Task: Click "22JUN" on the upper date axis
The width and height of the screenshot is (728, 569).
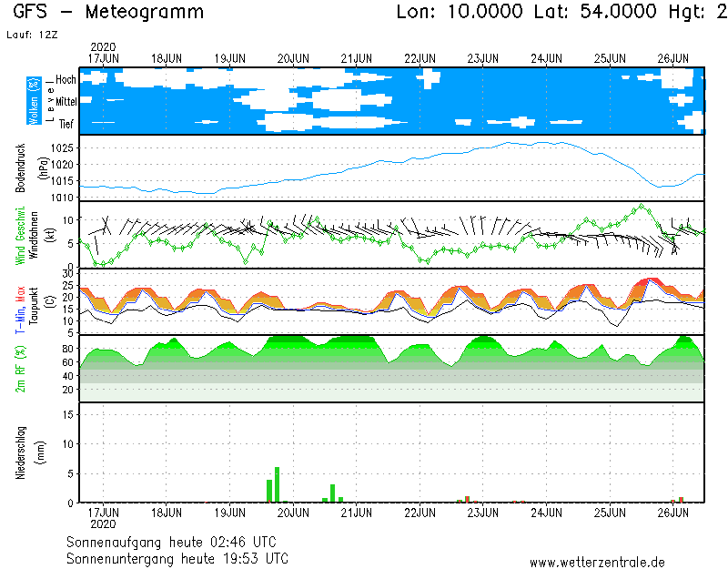Action: [420, 59]
